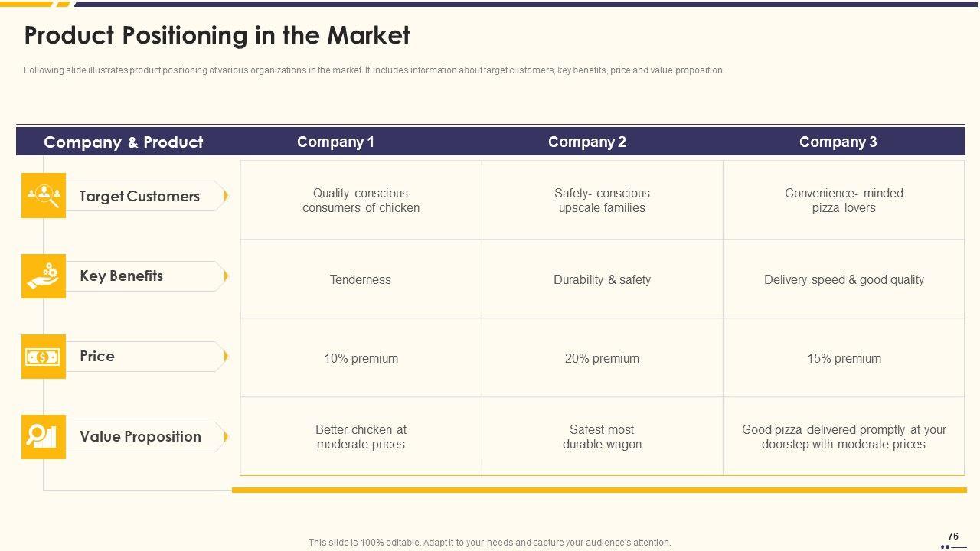Click the Tenderness cell
The width and height of the screenshot is (980, 551).
tap(361, 280)
